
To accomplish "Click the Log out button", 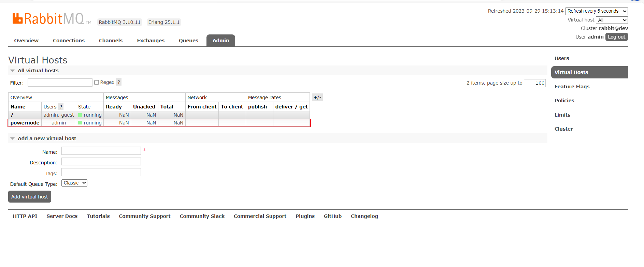I will coord(617,37).
